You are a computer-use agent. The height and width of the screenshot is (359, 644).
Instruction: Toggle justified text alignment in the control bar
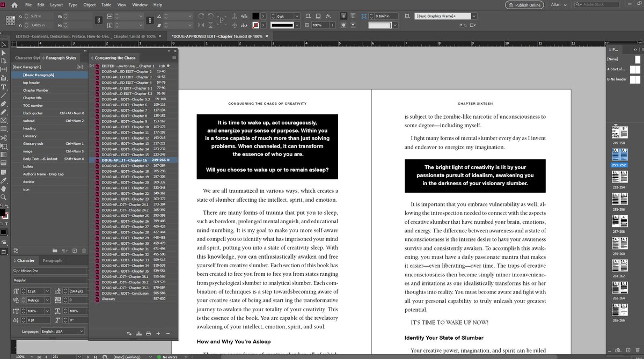343,16
